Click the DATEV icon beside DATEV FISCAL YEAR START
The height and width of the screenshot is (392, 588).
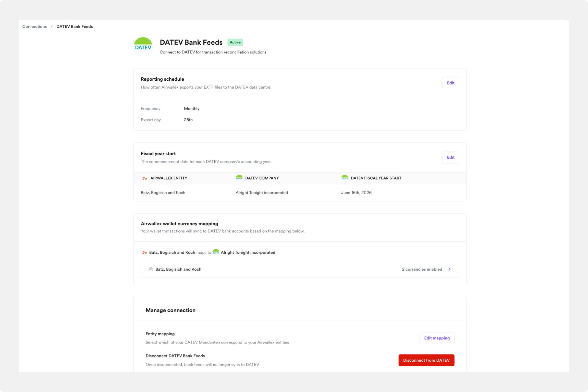click(x=345, y=177)
